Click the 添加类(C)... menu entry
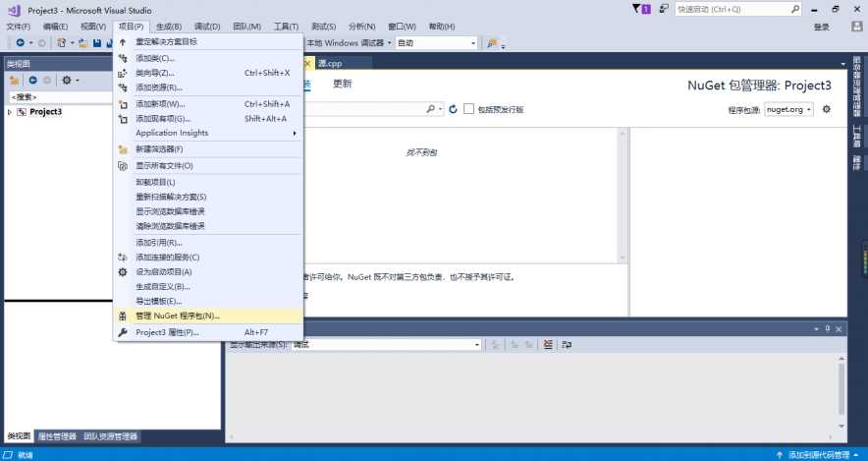This screenshot has width=868, height=461. 155,58
